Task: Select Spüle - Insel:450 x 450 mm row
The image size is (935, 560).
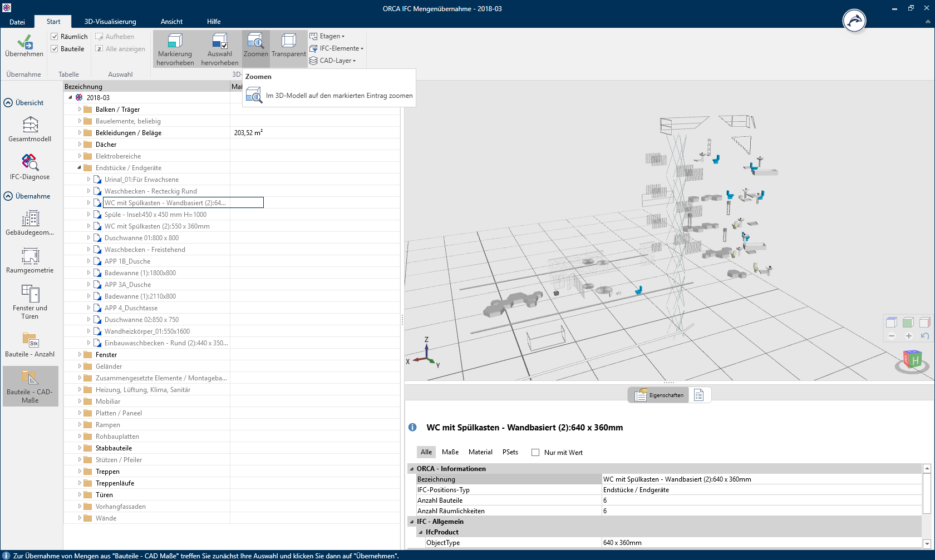Action: coord(155,215)
